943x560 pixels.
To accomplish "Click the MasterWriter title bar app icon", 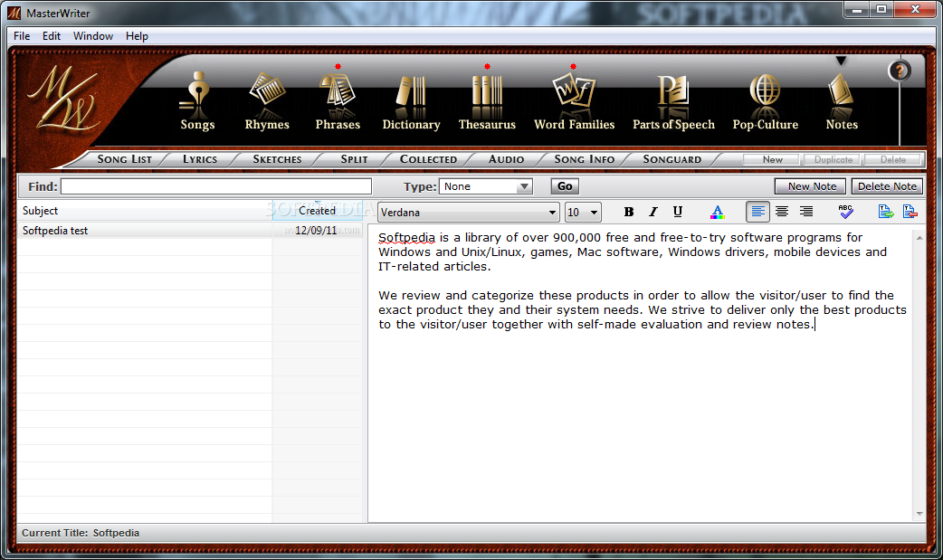I will click(x=14, y=13).
